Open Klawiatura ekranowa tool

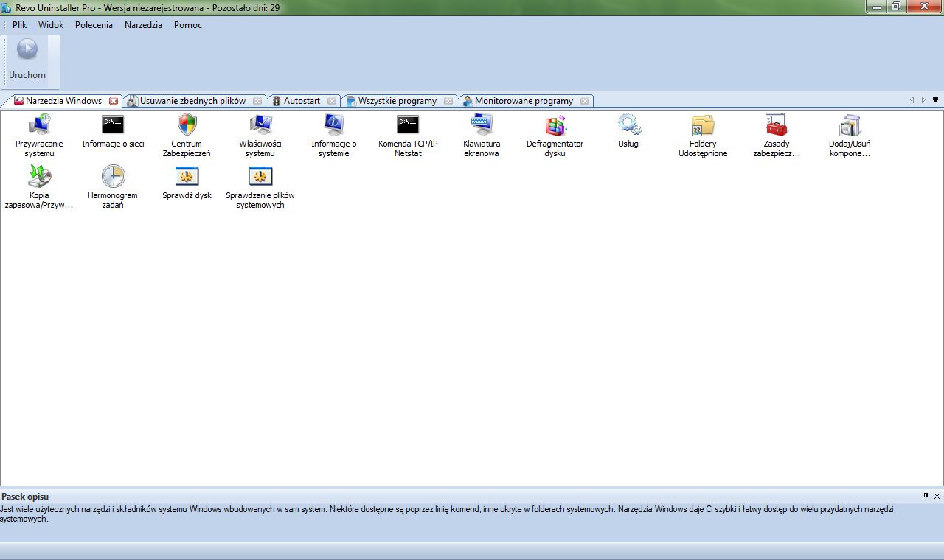coord(482,136)
